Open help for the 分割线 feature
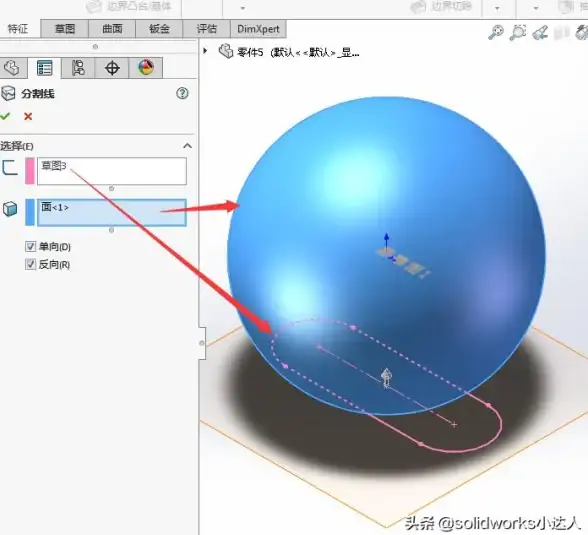Viewport: 588px width, 535px height. point(182,93)
